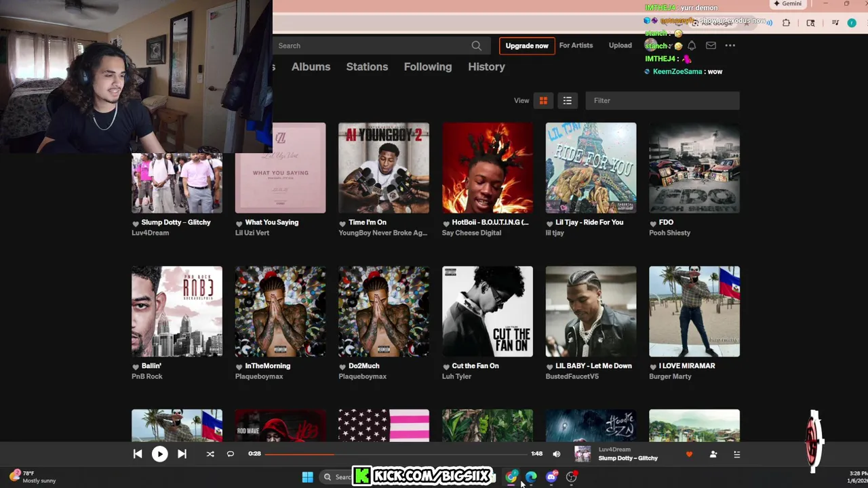Toggle like heart on Time I'm On
Image resolution: width=868 pixels, height=488 pixels.
[342, 223]
